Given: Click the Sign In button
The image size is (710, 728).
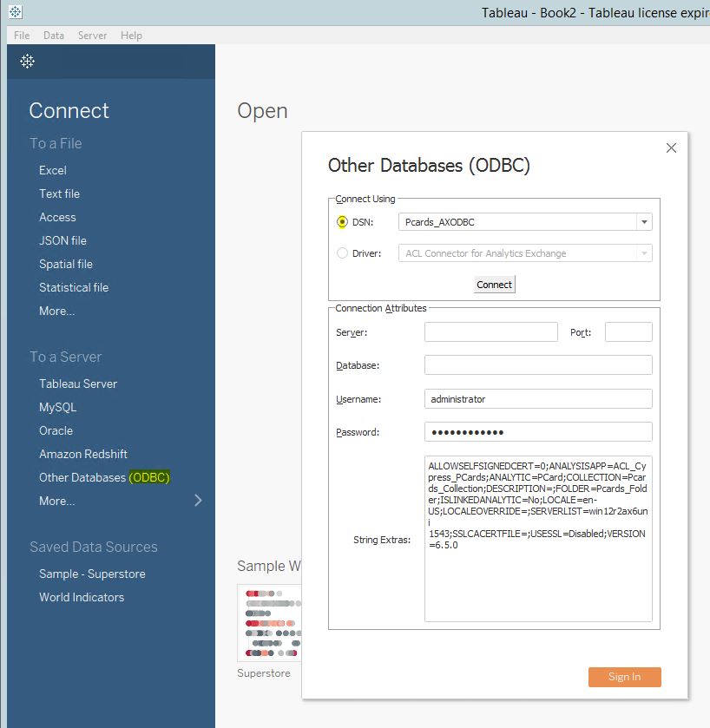Looking at the screenshot, I should coord(624,677).
